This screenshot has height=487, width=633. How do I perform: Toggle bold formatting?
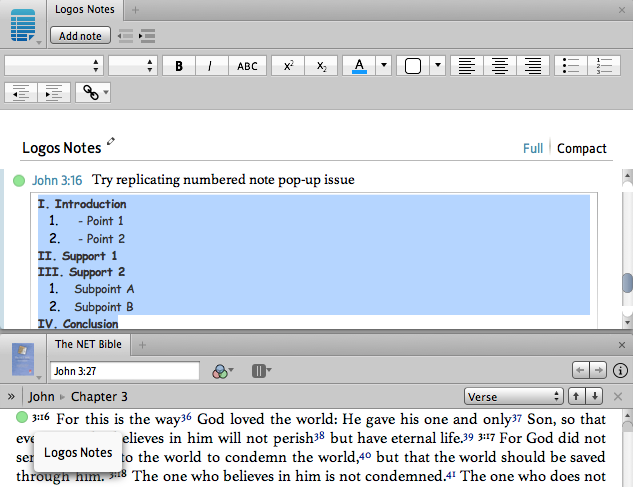tap(179, 66)
